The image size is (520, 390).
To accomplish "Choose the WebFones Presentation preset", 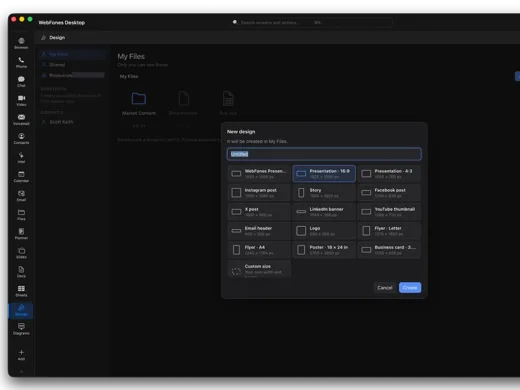I will [x=259, y=174].
